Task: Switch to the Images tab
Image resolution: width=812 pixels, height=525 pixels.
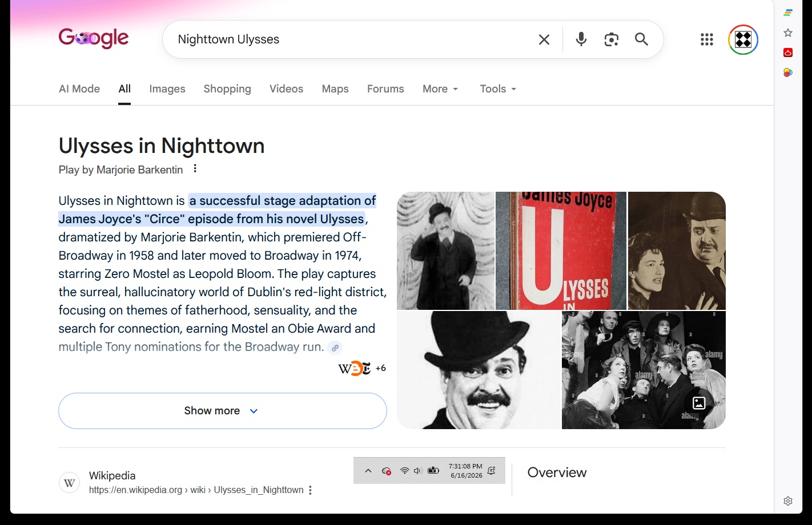Action: [x=167, y=89]
